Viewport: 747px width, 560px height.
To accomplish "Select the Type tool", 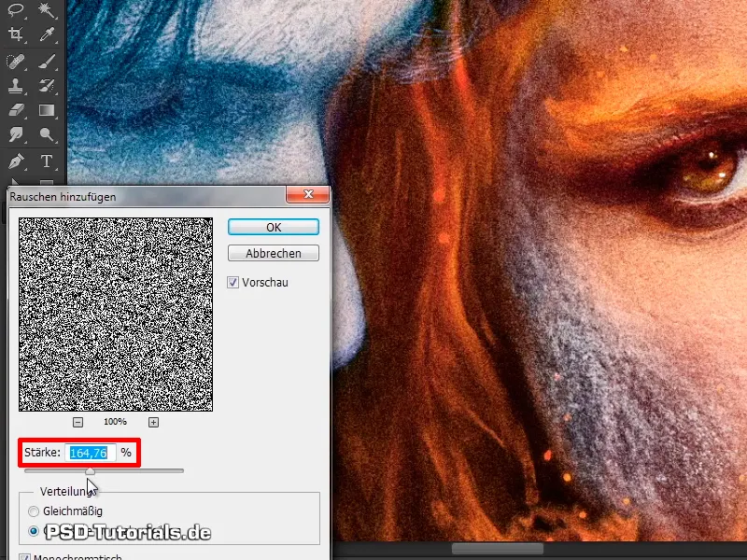I will (46, 161).
